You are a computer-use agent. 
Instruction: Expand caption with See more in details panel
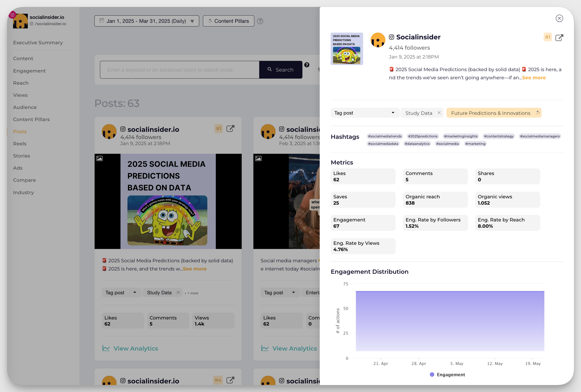(x=534, y=78)
